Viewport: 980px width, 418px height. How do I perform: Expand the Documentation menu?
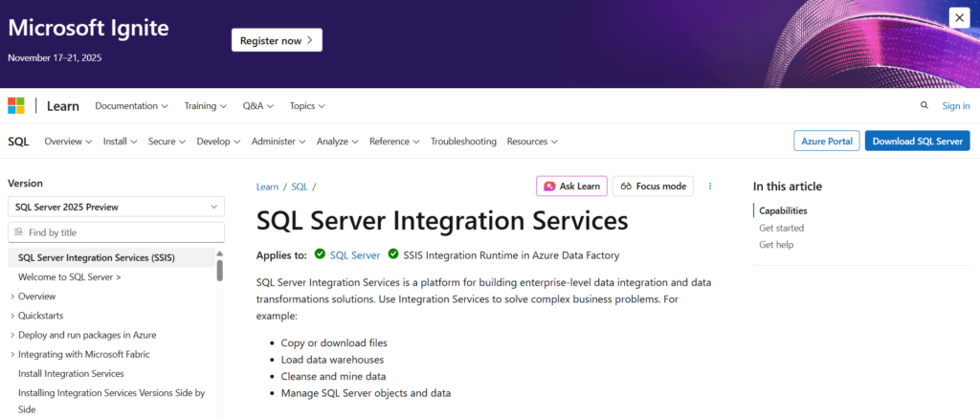coord(131,106)
